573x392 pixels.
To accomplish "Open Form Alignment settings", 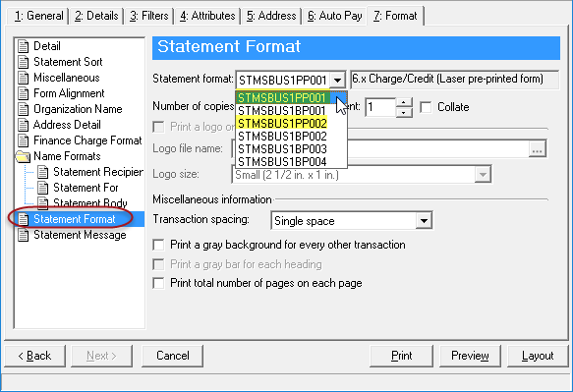I will [69, 93].
